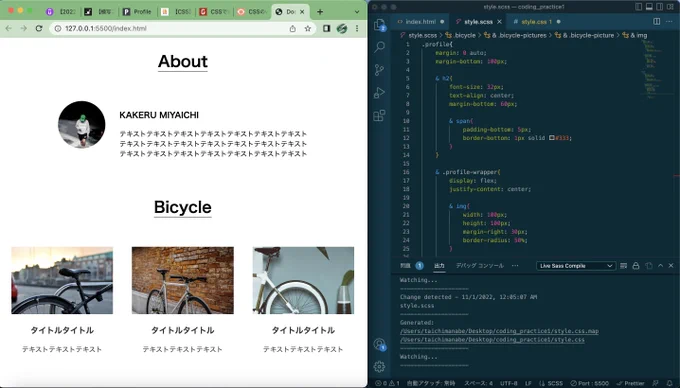Change indentation via スペース: 4
Viewport: 680px width, 388px height.
478,383
